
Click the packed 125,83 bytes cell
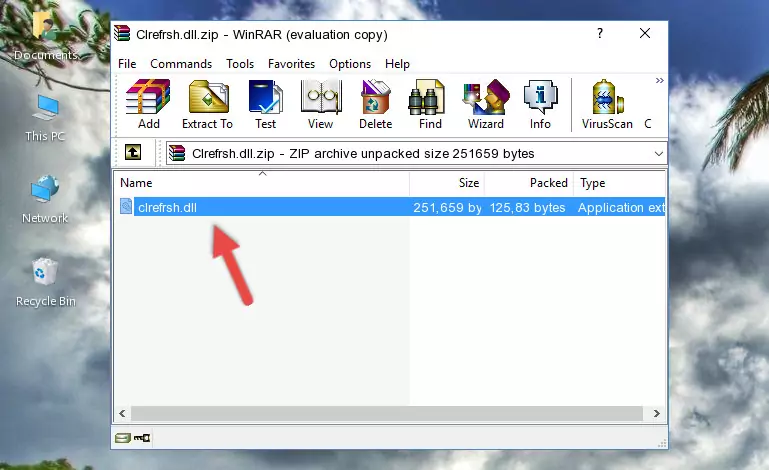tap(527, 208)
